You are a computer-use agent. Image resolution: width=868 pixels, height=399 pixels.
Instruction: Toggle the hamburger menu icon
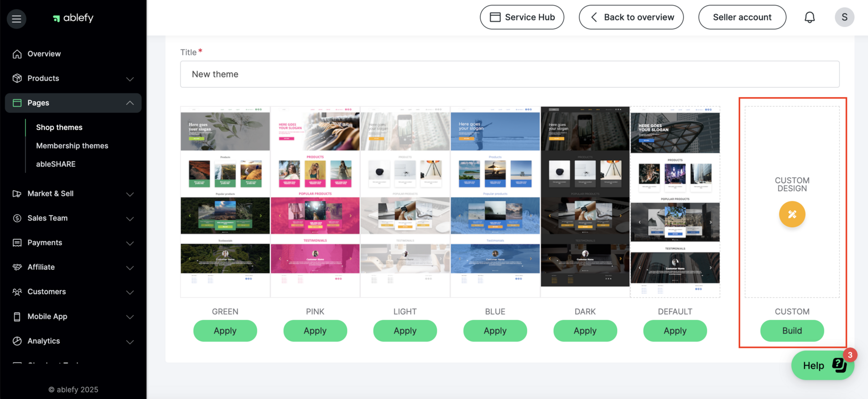click(16, 19)
